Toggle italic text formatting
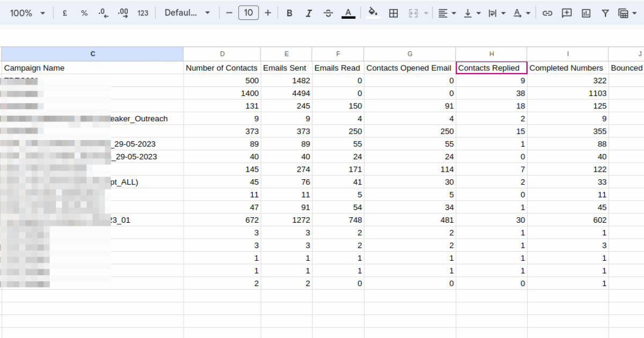Image resolution: width=644 pixels, height=338 pixels. (309, 13)
